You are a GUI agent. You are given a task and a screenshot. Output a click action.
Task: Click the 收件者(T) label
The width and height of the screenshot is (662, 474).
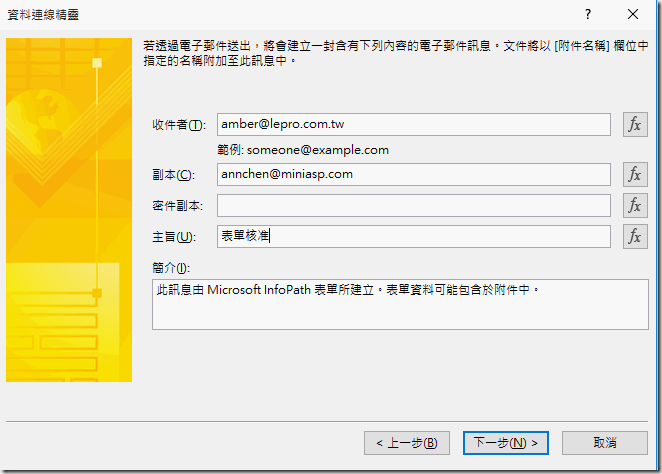pos(178,125)
